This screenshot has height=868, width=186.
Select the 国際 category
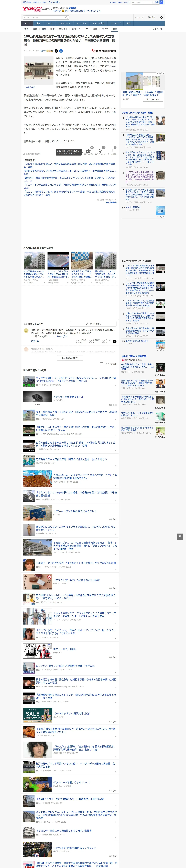click(44, 29)
